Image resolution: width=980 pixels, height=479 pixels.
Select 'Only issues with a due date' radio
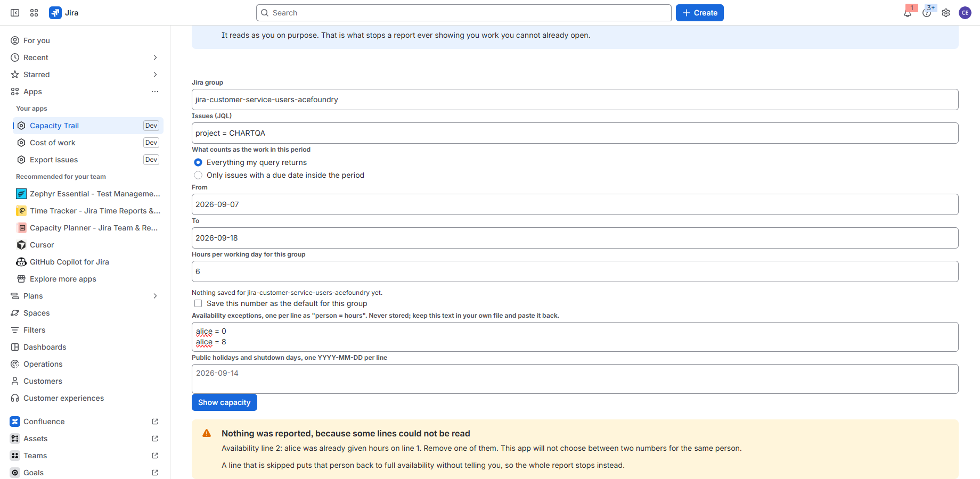pos(198,175)
